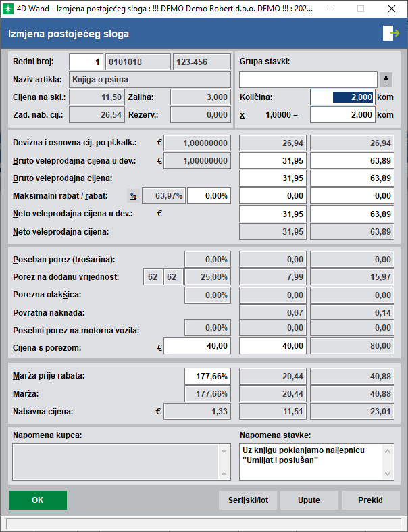The height and width of the screenshot is (532, 408).
Task: Click the Redni broj field with 1
Action: coord(86,62)
